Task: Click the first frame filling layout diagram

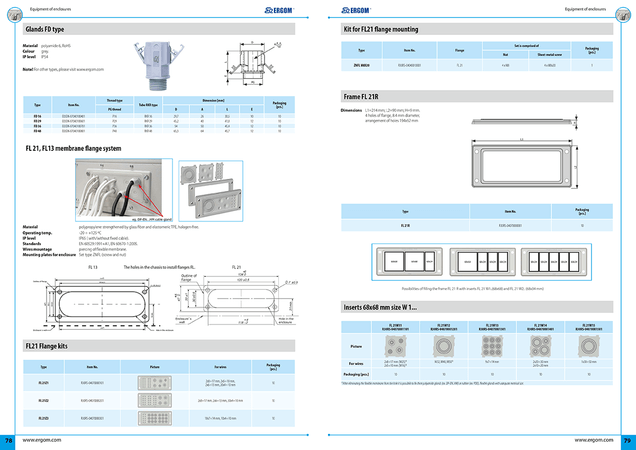Action: (409, 262)
